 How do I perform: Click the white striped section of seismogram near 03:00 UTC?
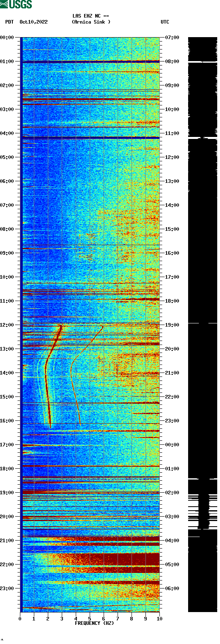coord(202,511)
